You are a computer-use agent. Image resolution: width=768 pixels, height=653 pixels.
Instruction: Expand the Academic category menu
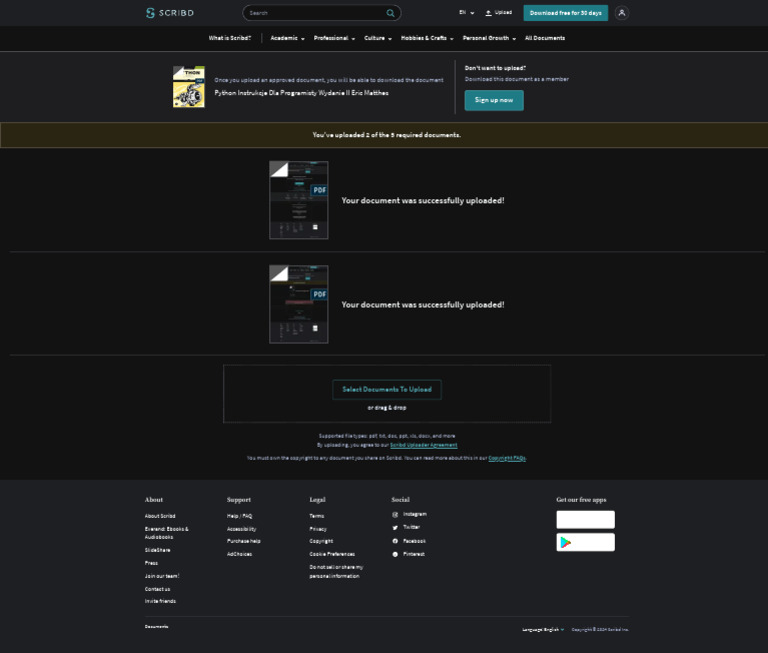tap(287, 38)
